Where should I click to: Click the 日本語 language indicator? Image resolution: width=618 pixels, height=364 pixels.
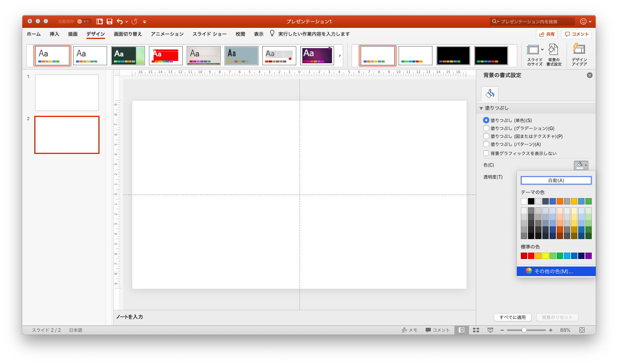pyautogui.click(x=76, y=330)
